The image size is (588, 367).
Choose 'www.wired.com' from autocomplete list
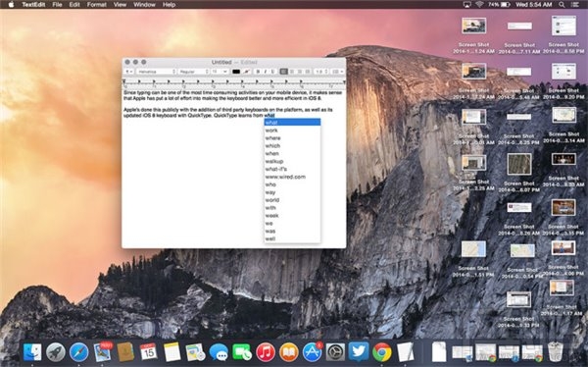pyautogui.click(x=292, y=177)
